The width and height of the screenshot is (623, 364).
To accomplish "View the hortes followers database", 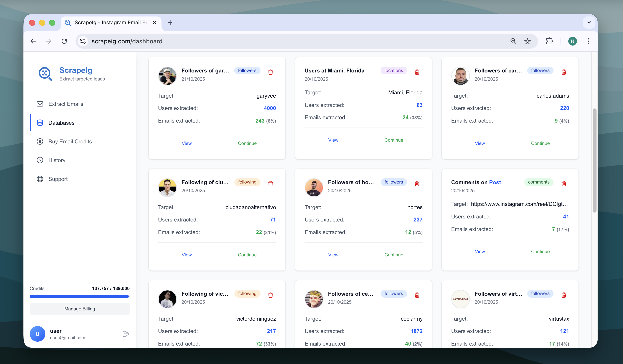I will (x=333, y=255).
